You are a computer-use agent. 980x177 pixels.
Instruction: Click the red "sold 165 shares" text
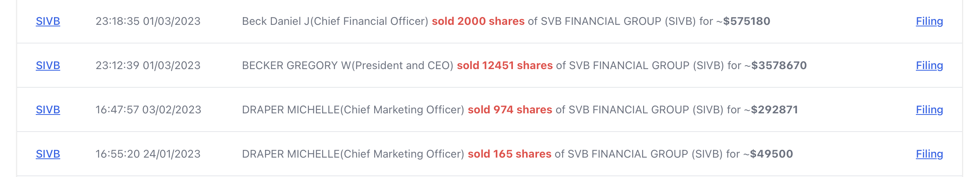point(509,154)
